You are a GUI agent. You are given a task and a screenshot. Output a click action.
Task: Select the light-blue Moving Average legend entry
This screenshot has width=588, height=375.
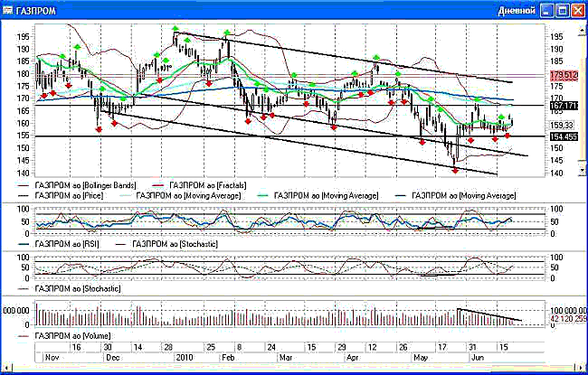pos(180,195)
